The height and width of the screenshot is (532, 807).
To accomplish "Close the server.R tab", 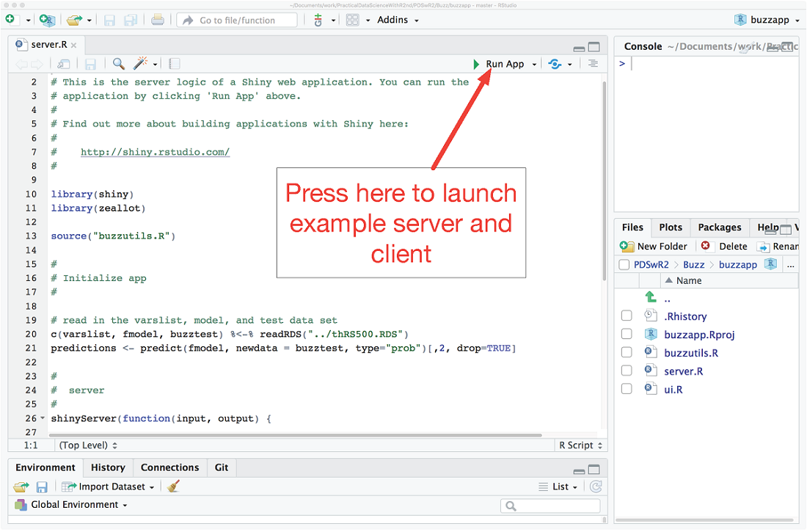I will (74, 45).
